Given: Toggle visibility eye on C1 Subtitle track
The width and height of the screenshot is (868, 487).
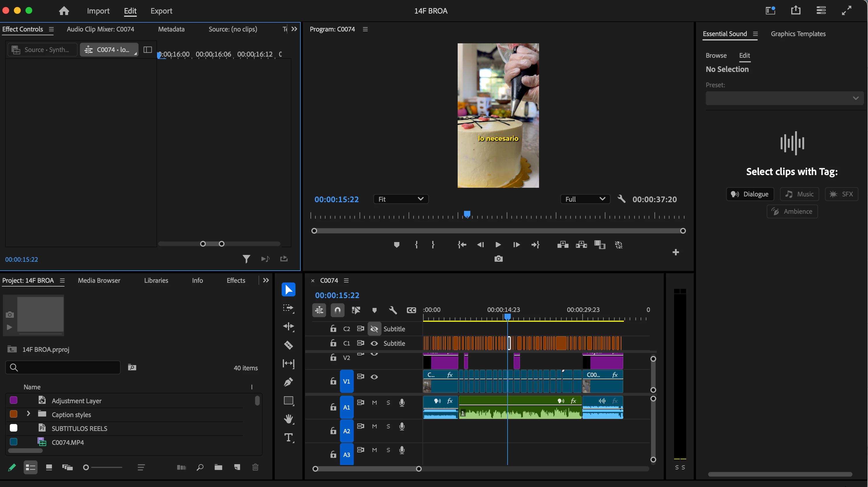Looking at the screenshot, I should pyautogui.click(x=374, y=343).
